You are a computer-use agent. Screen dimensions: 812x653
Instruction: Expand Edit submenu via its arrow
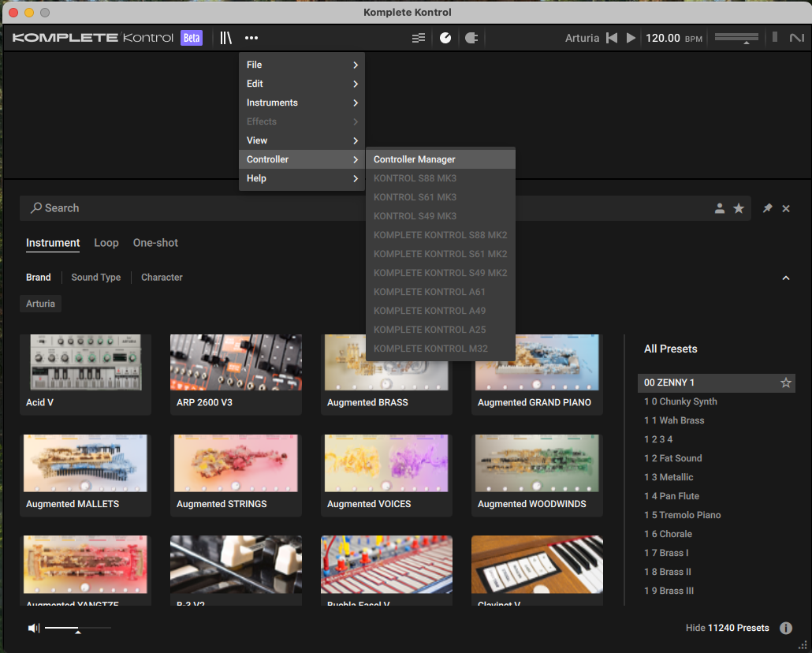(x=356, y=84)
